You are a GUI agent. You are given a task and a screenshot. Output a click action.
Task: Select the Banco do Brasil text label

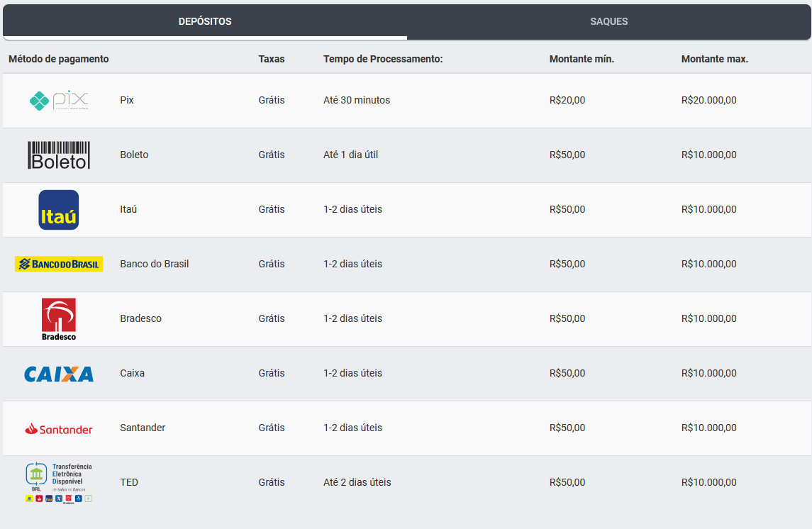pos(155,264)
